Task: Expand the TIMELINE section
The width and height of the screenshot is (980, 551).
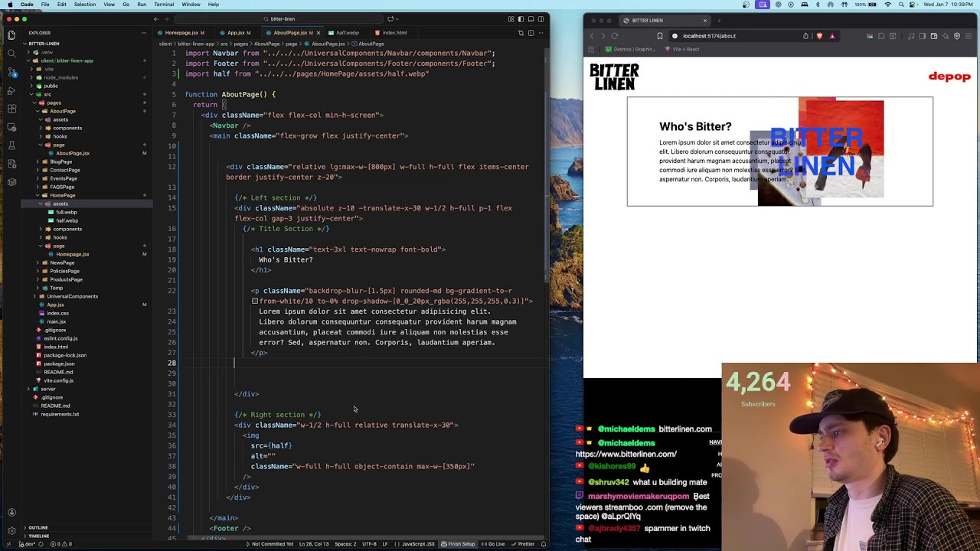Action: (38, 536)
